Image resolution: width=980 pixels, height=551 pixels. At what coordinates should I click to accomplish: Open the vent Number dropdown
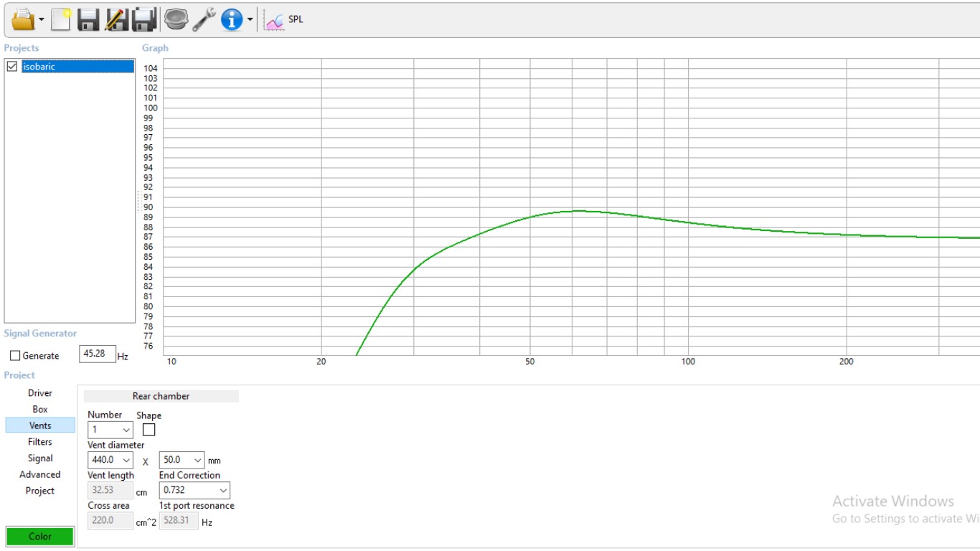[110, 430]
